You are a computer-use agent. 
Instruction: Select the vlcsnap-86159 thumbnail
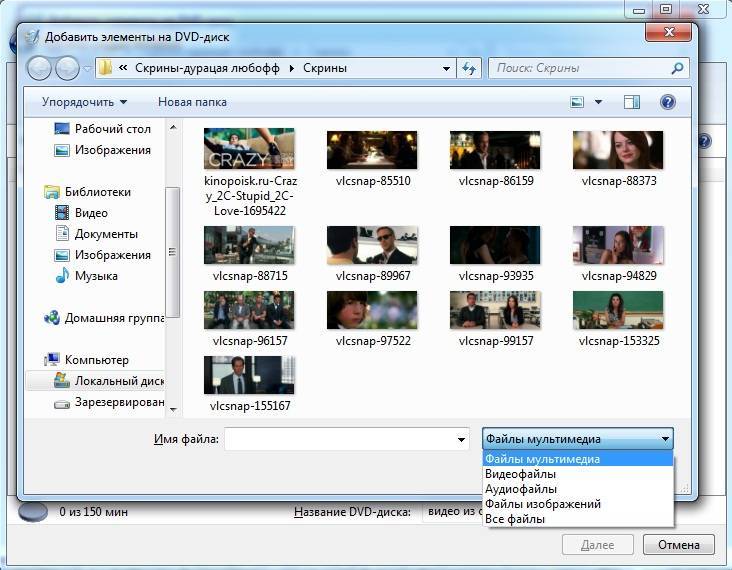tap(495, 150)
